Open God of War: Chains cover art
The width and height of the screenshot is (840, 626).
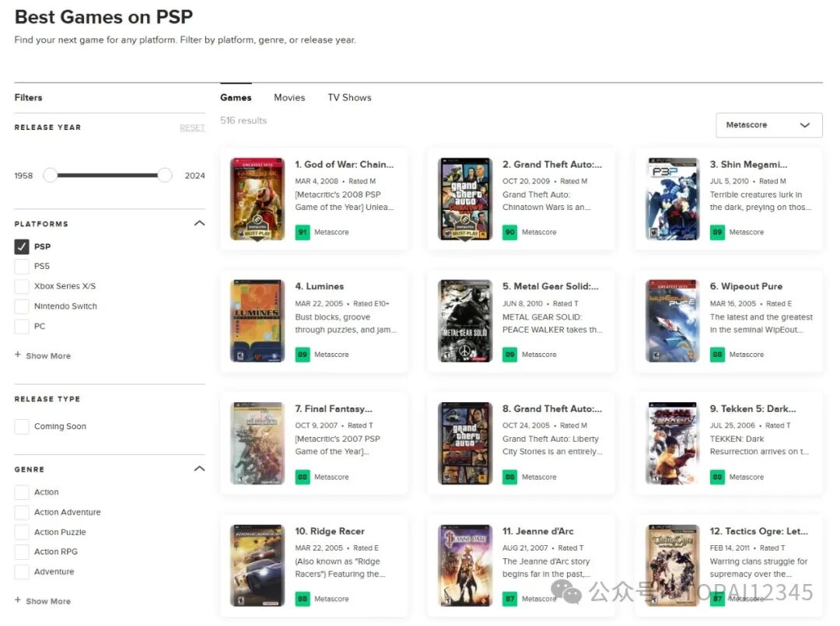[257, 198]
